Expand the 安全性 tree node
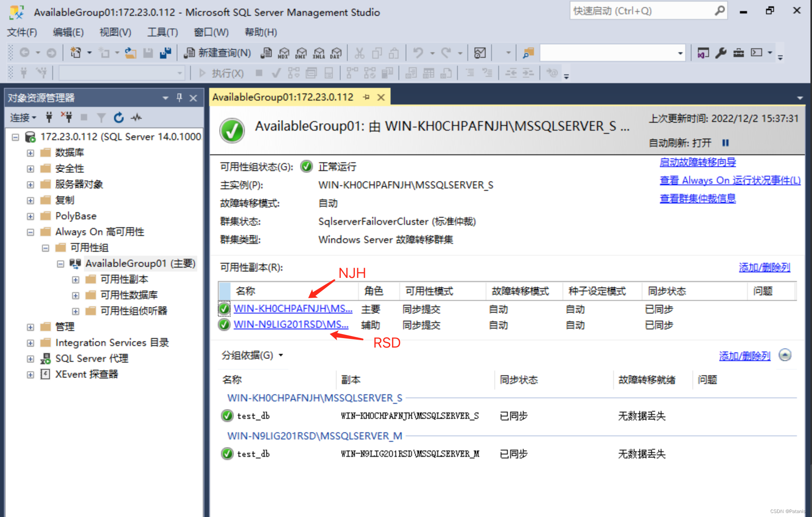 click(x=30, y=169)
